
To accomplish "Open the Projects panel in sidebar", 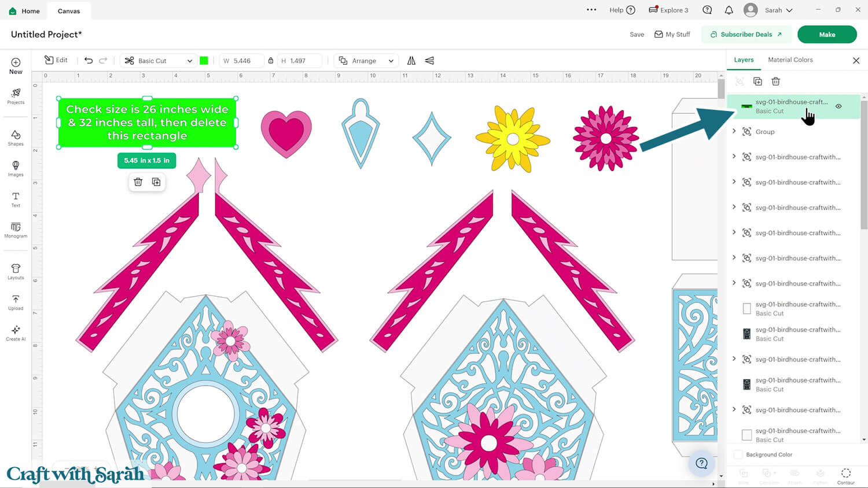I will tap(16, 97).
